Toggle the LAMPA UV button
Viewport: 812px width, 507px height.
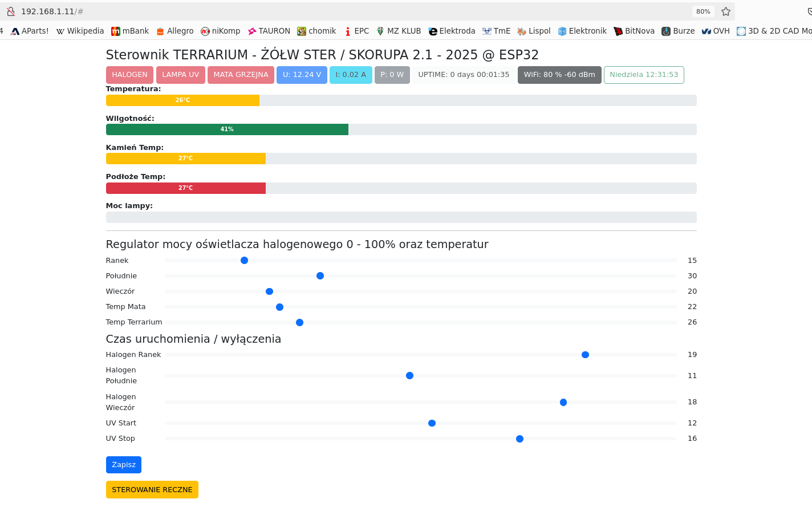click(x=180, y=75)
